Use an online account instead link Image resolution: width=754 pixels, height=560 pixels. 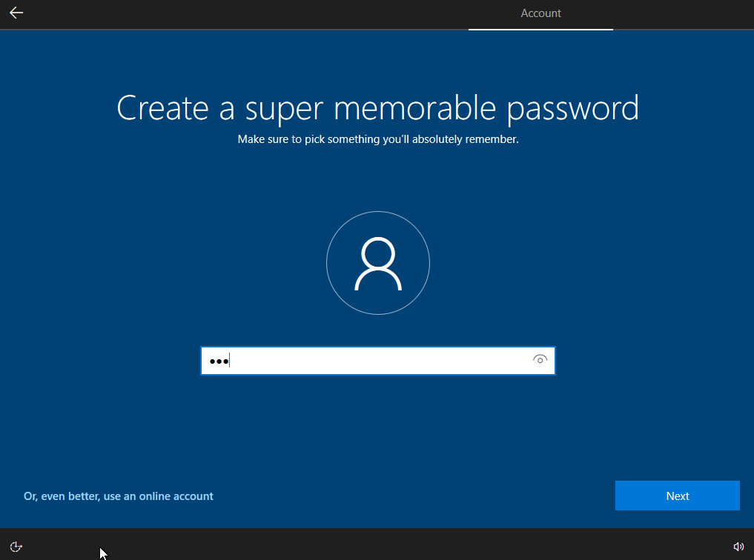point(119,496)
